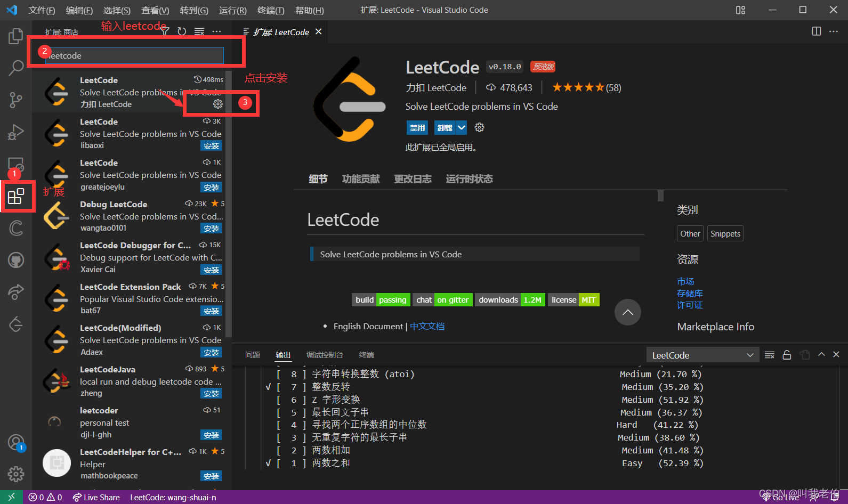Open the output channel dropdown LeetCode
The width and height of the screenshot is (848, 504).
click(x=702, y=355)
